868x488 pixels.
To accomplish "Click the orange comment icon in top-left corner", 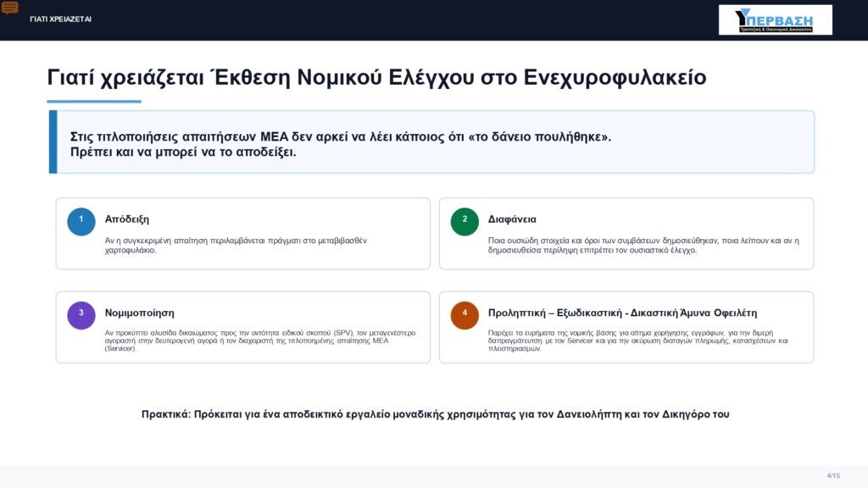I will 9,8.
